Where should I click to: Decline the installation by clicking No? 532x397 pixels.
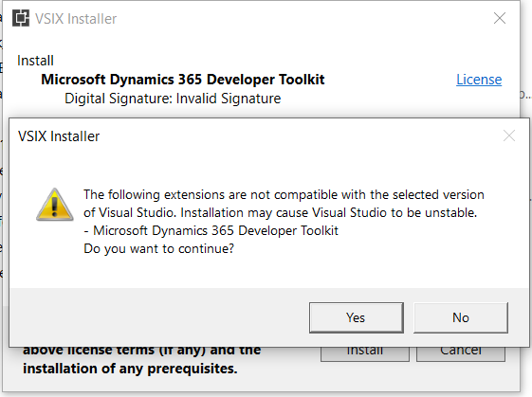461,317
